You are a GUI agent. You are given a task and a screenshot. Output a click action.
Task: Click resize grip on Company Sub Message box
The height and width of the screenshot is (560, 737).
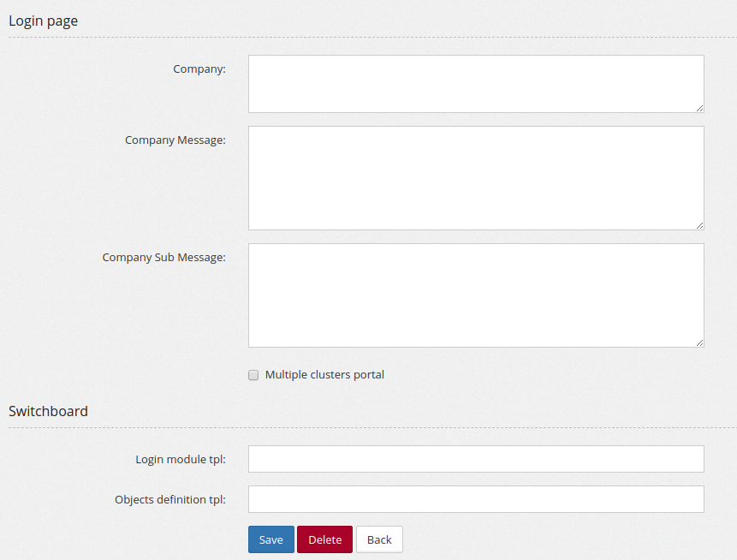coord(699,343)
